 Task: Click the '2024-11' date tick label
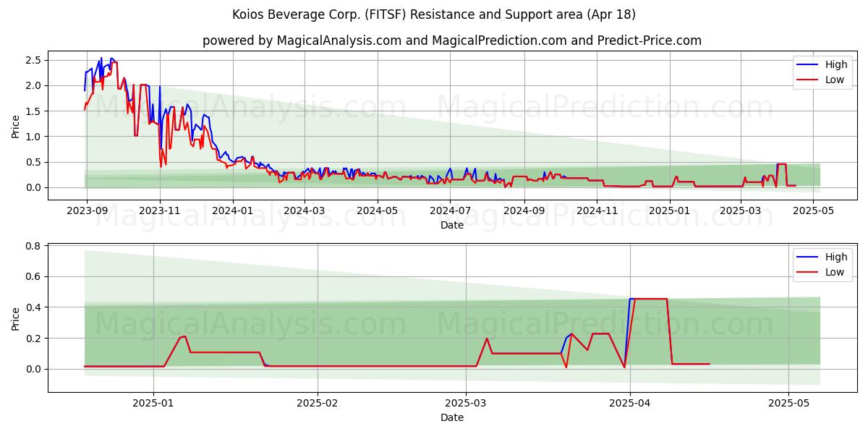tap(597, 210)
